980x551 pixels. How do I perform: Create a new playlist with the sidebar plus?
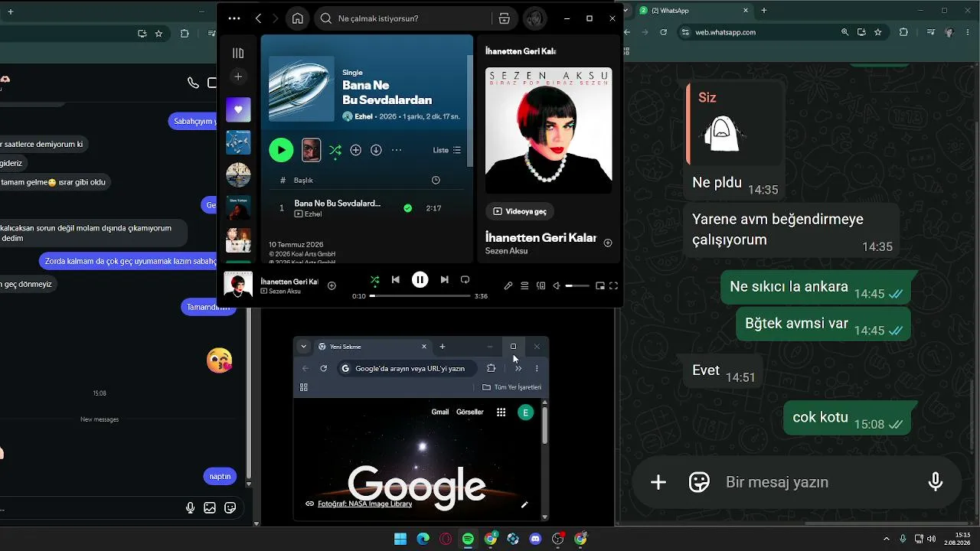coord(238,77)
